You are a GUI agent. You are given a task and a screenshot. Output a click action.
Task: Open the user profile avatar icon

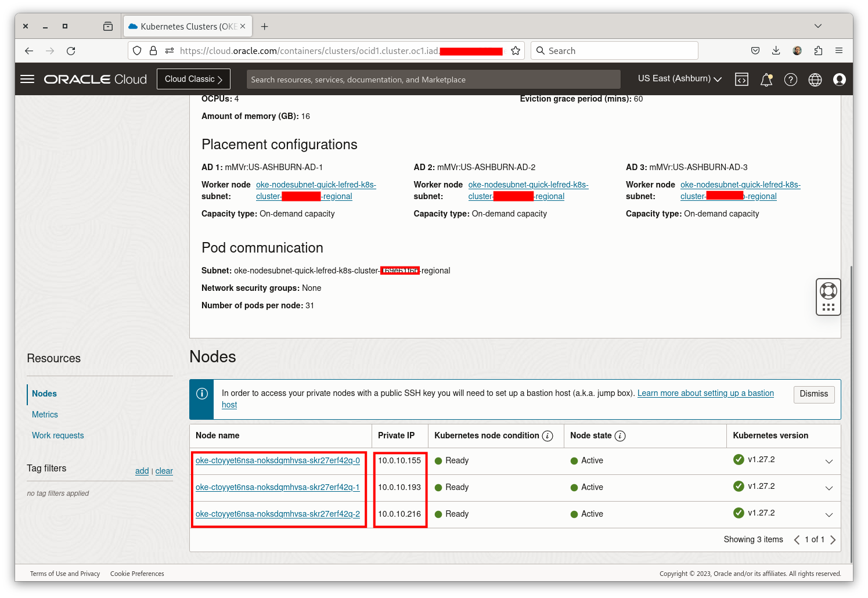tap(840, 80)
